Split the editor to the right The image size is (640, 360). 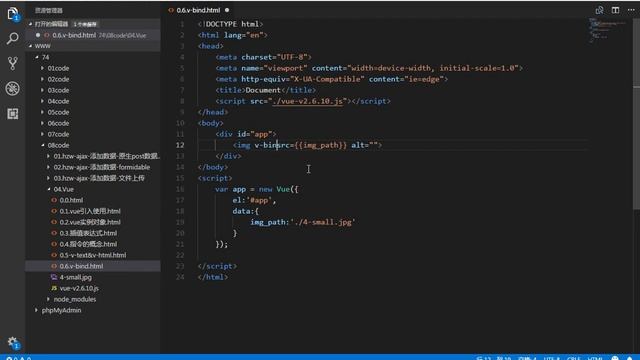coord(615,10)
